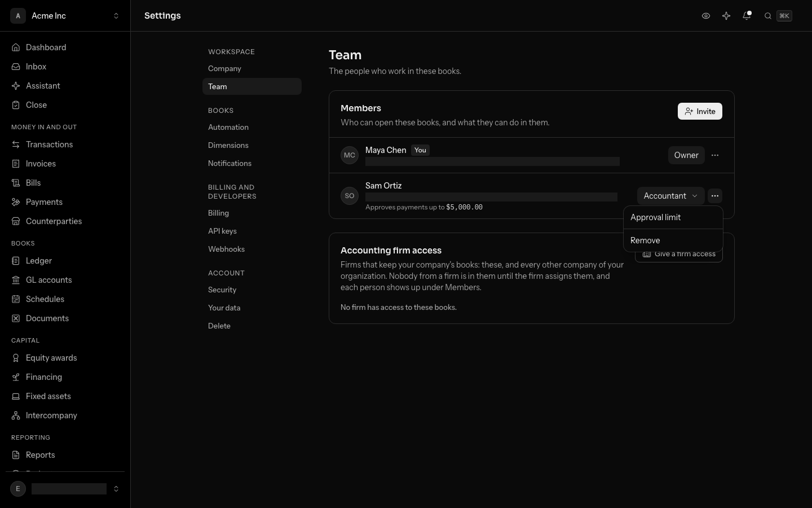This screenshot has height=508, width=812.
Task: Open Transactions in sidebar
Action: click(x=65, y=144)
